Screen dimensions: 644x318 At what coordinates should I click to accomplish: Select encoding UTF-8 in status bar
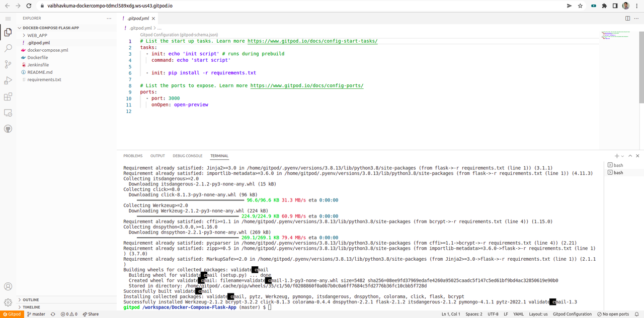click(x=493, y=314)
